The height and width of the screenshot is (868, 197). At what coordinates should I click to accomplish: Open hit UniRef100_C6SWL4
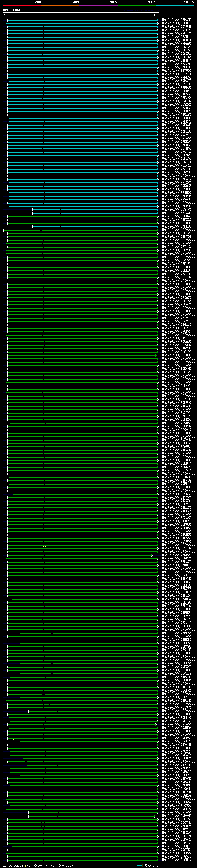(x=176, y=37)
